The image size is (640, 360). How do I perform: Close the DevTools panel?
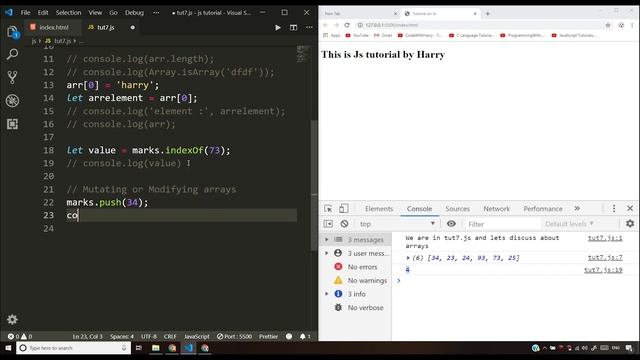point(630,209)
